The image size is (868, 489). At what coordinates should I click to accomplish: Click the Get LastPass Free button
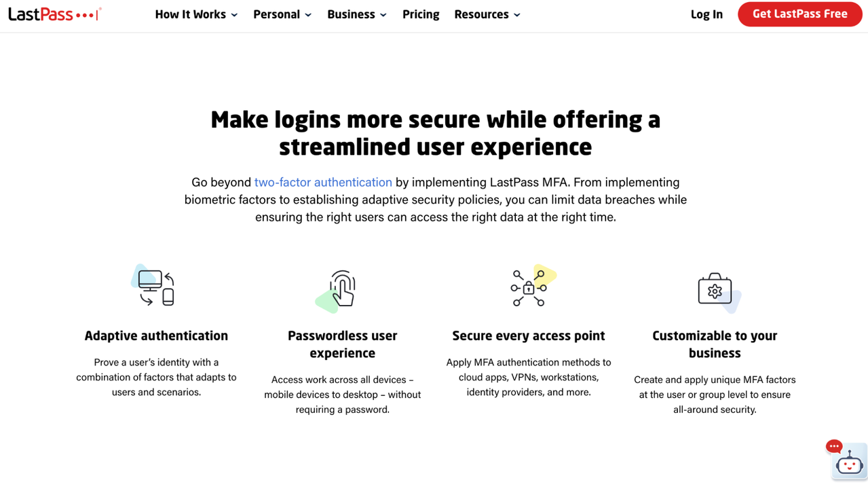[799, 14]
